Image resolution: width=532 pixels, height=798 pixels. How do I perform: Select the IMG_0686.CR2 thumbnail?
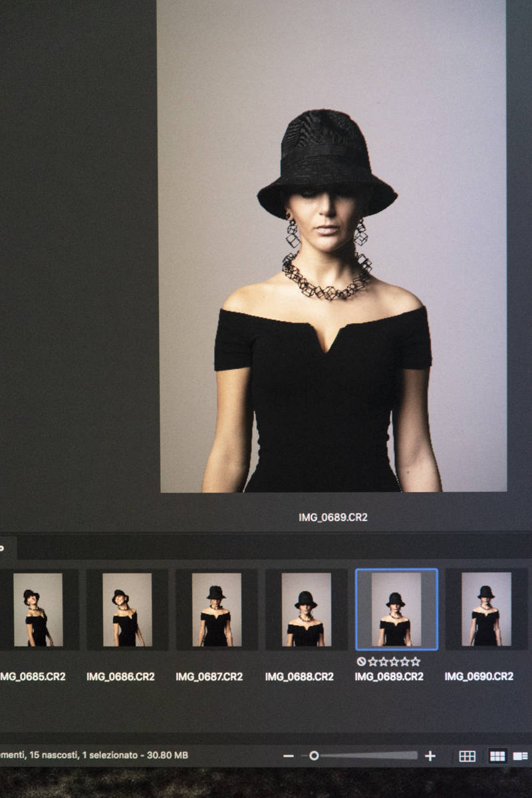click(x=127, y=609)
